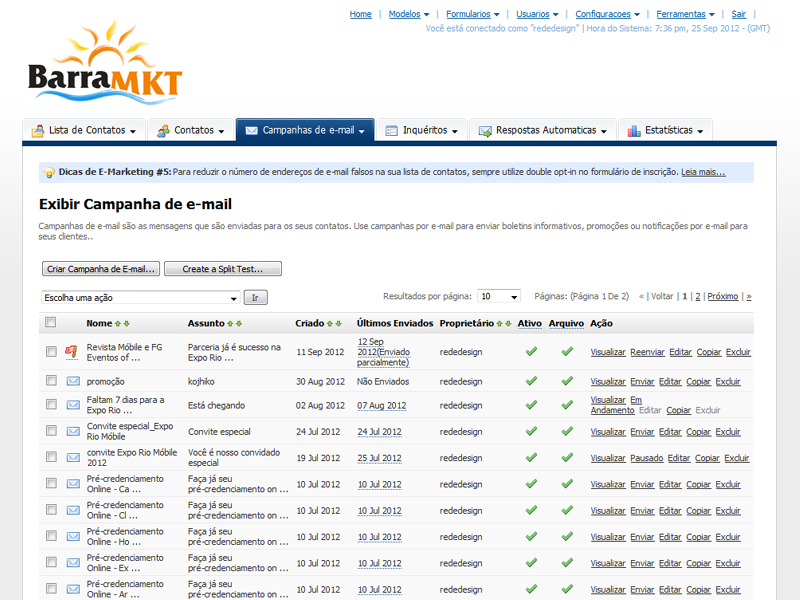Check the Pré-credenciamento Online - Ca row
The image size is (800, 600).
[51, 483]
